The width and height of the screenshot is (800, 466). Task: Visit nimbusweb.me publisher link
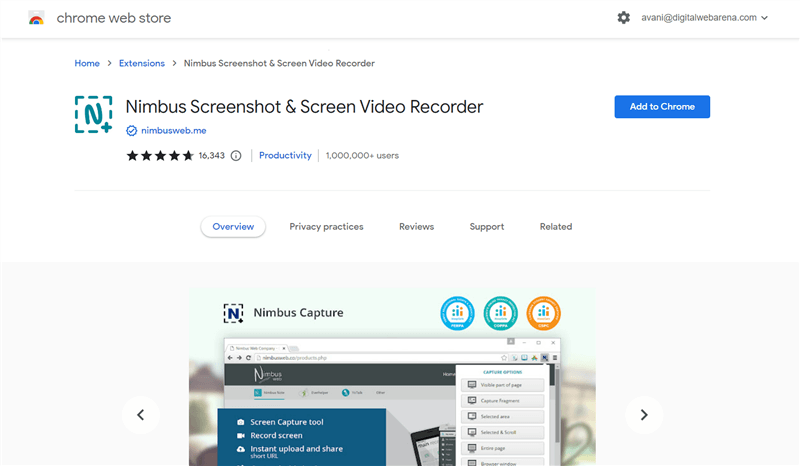(x=173, y=131)
